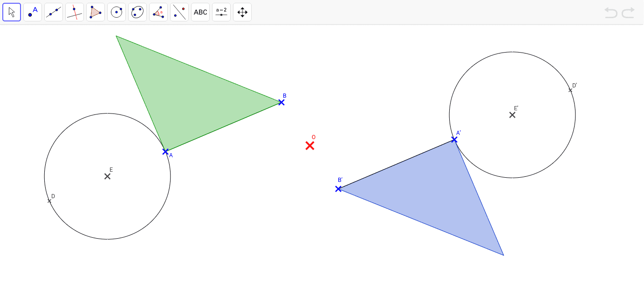644x301 pixels.
Task: Select the Point tool
Action: click(33, 12)
